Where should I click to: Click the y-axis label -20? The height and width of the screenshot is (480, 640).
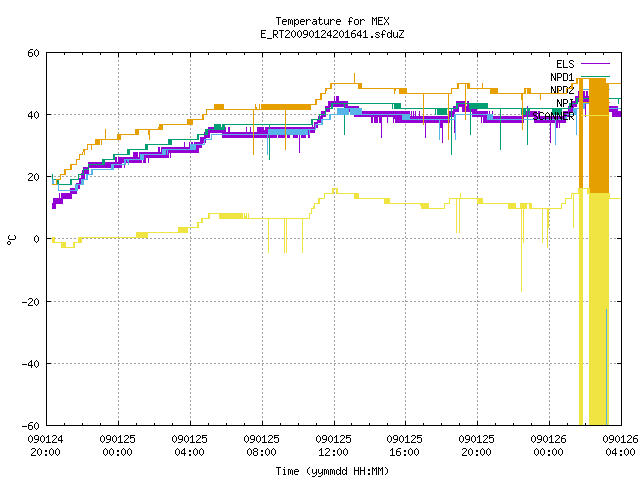click(x=31, y=302)
